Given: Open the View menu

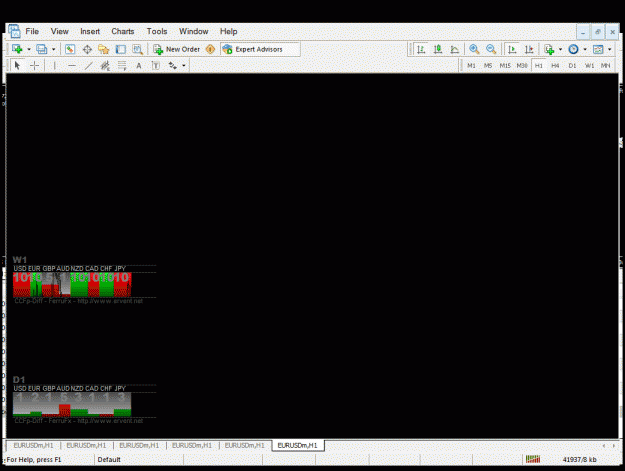Looking at the screenshot, I should [59, 31].
